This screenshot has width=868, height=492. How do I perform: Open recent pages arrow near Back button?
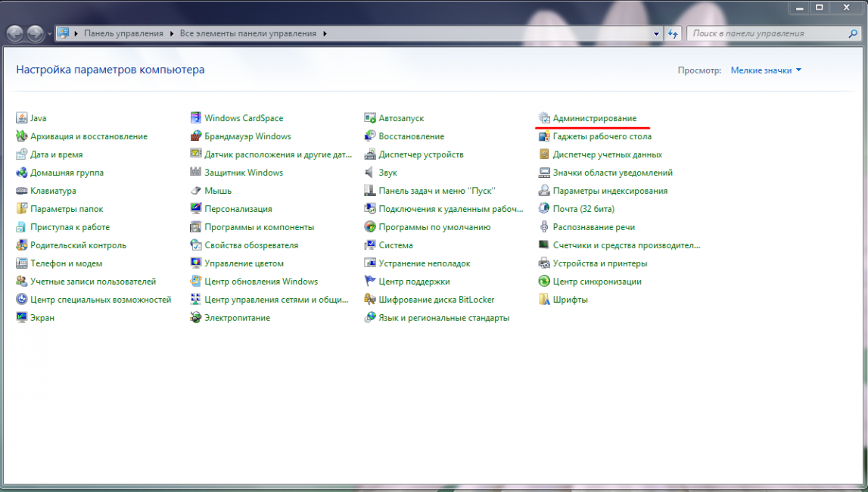(x=49, y=34)
